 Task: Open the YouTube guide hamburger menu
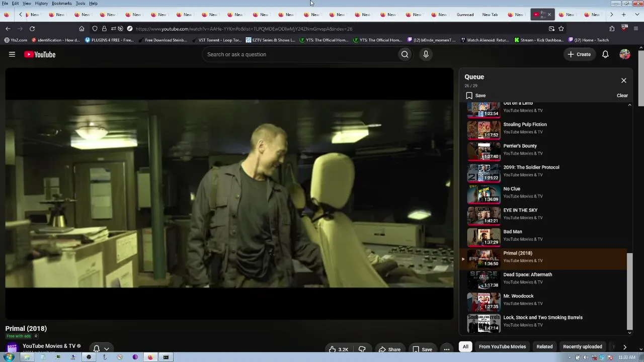12,54
